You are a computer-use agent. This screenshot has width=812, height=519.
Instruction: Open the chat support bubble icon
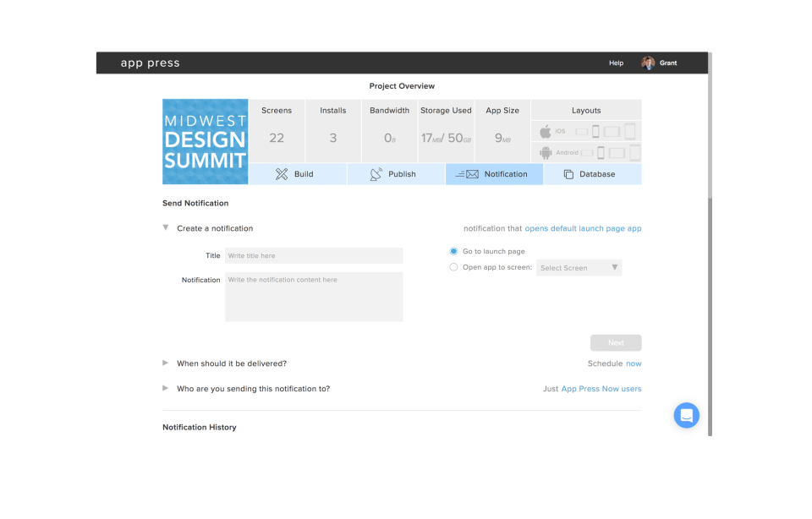tap(687, 415)
